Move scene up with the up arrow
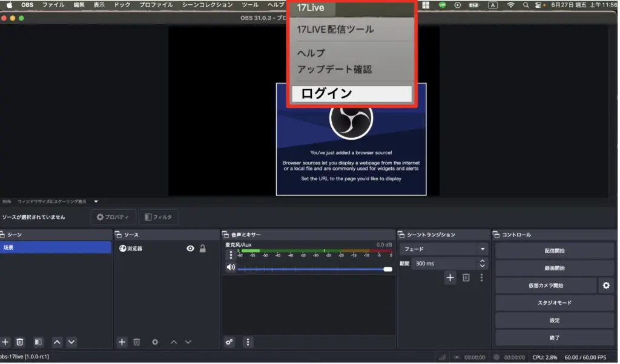Viewport: 620px width, 364px height. coord(57,343)
